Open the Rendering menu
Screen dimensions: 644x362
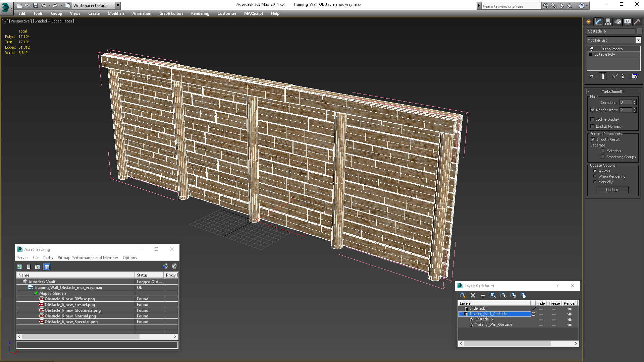pyautogui.click(x=200, y=13)
